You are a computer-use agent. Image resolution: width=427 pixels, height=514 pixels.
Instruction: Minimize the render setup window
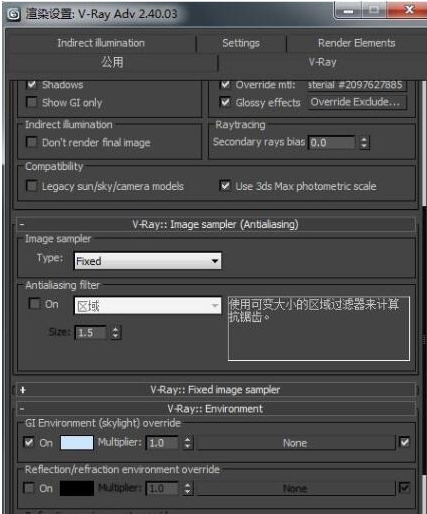[x=348, y=11]
